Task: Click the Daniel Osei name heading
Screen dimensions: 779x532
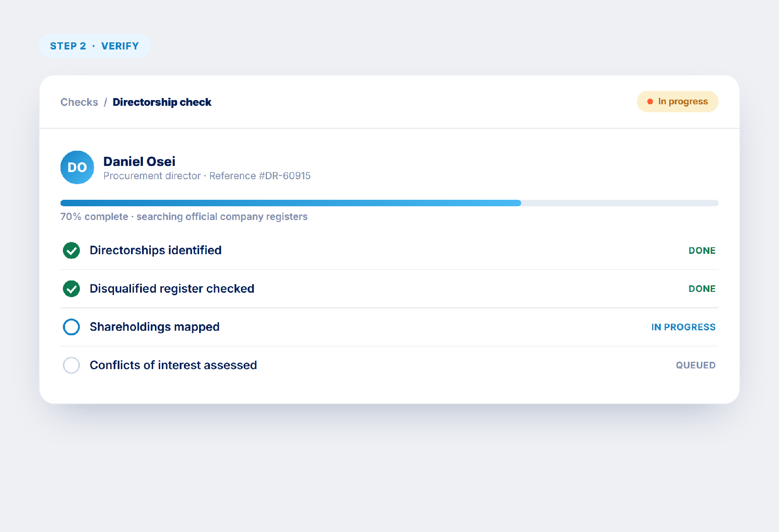Action: coord(139,161)
